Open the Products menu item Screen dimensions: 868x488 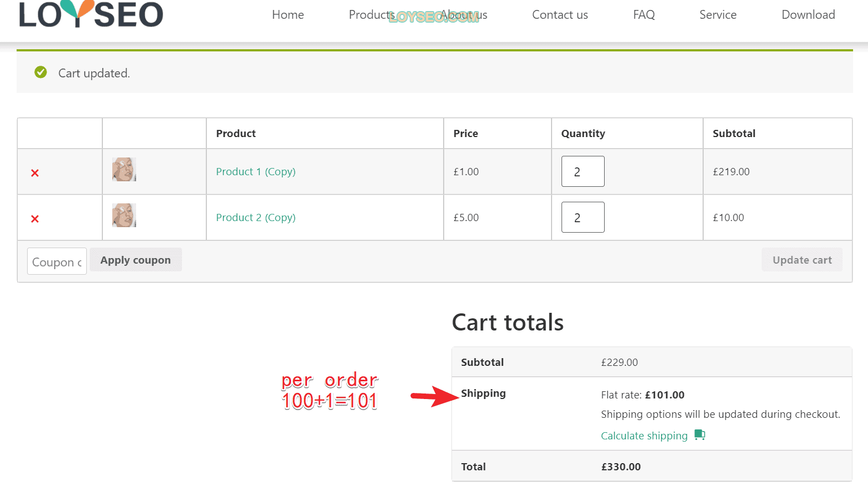tap(371, 15)
